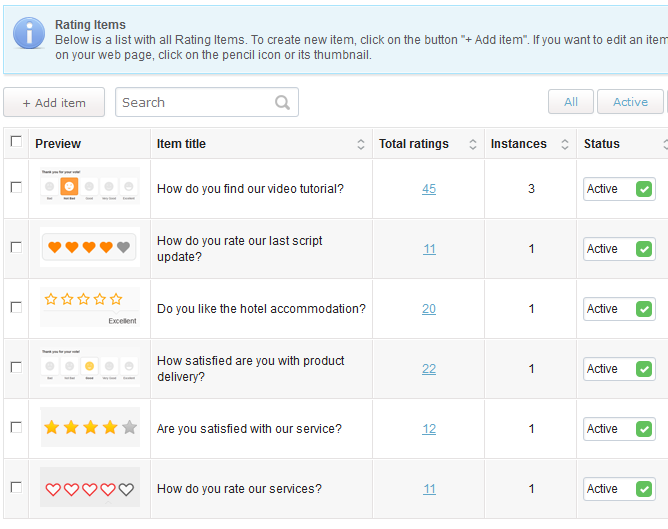Check the last script update row checkbox
This screenshot has width=668, height=529.
[16, 247]
